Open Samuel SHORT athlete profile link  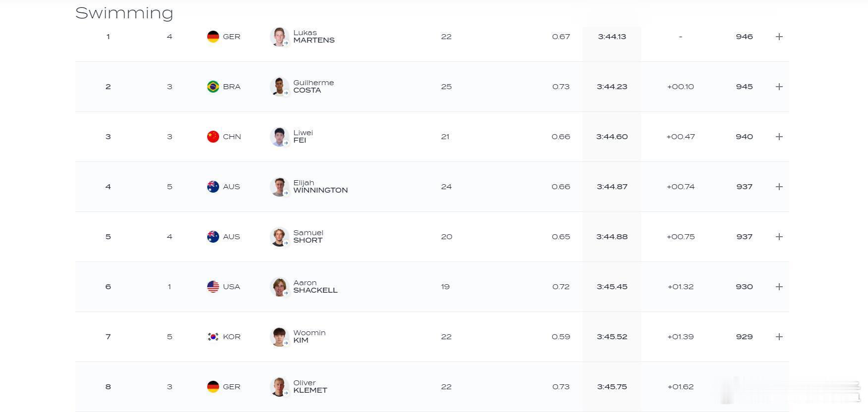308,237
